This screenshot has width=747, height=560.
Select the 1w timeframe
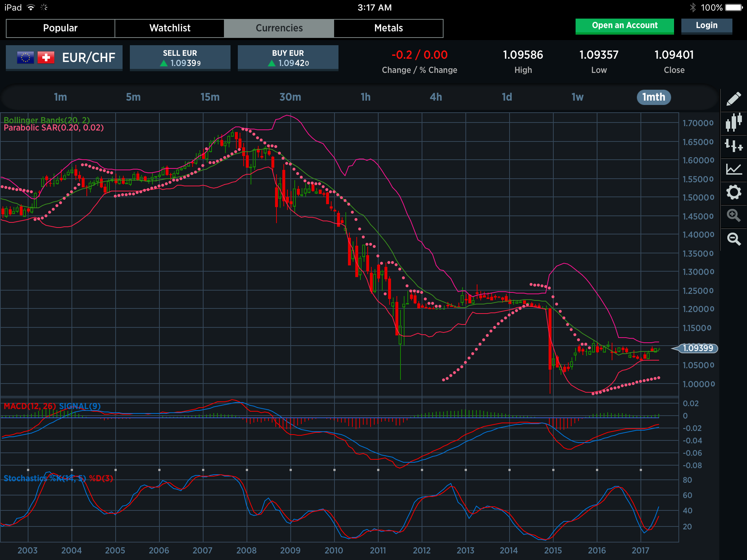(577, 97)
